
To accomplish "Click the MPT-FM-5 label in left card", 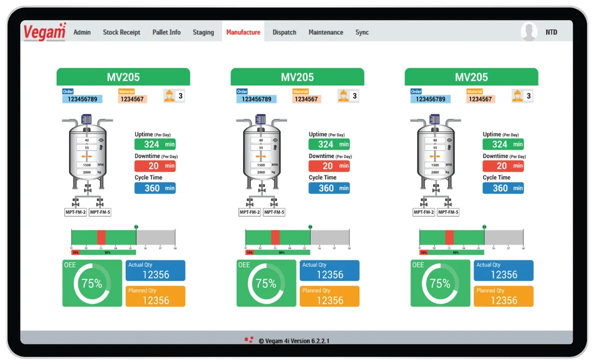I will [x=100, y=212].
